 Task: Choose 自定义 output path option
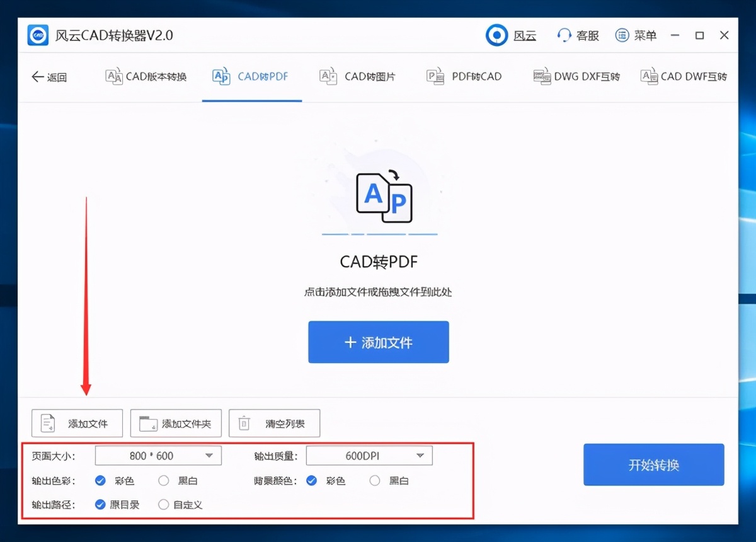pyautogui.click(x=163, y=504)
